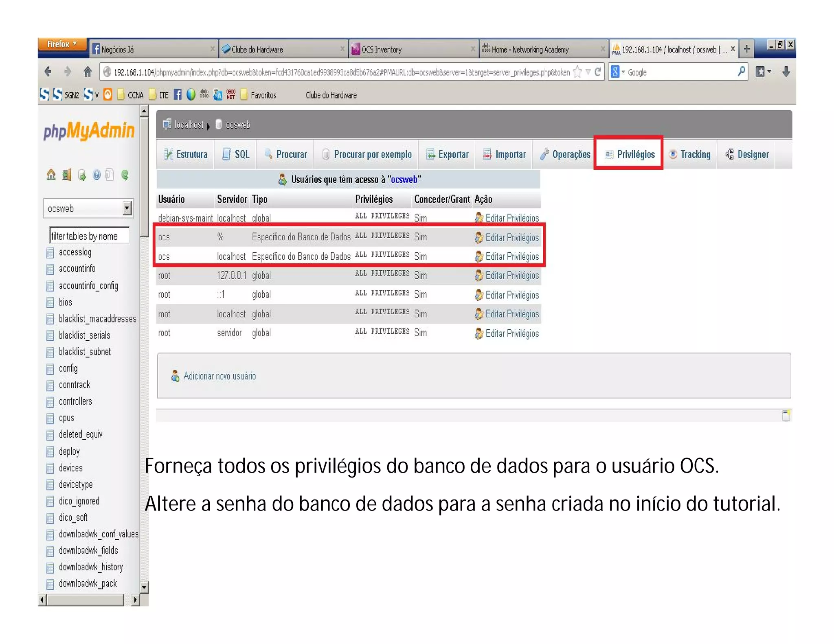Click the bios table icon
Viewport: 834px width, 644px height.
click(50, 302)
